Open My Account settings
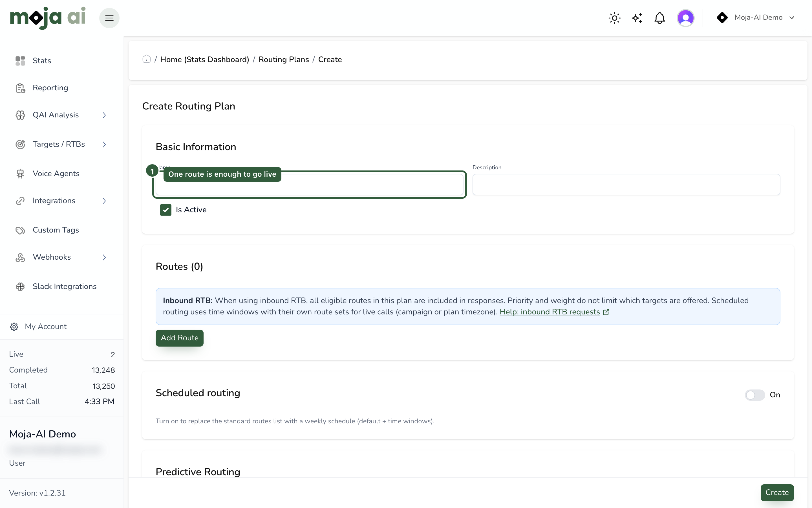Viewport: 812px width, 508px height. [46, 327]
